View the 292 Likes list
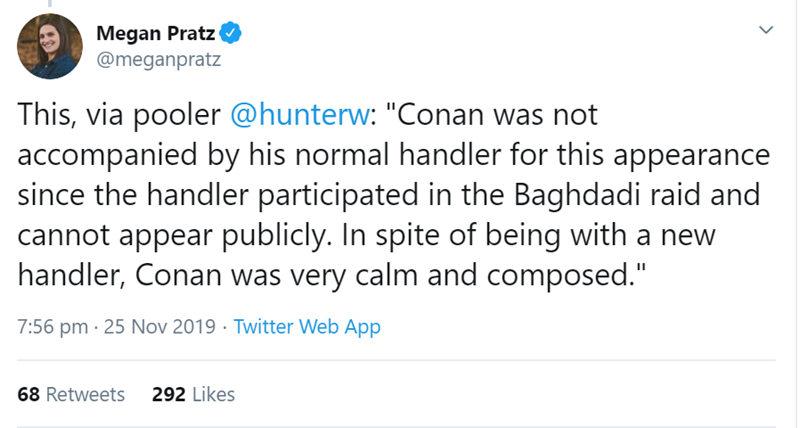The image size is (800, 428). (193, 394)
